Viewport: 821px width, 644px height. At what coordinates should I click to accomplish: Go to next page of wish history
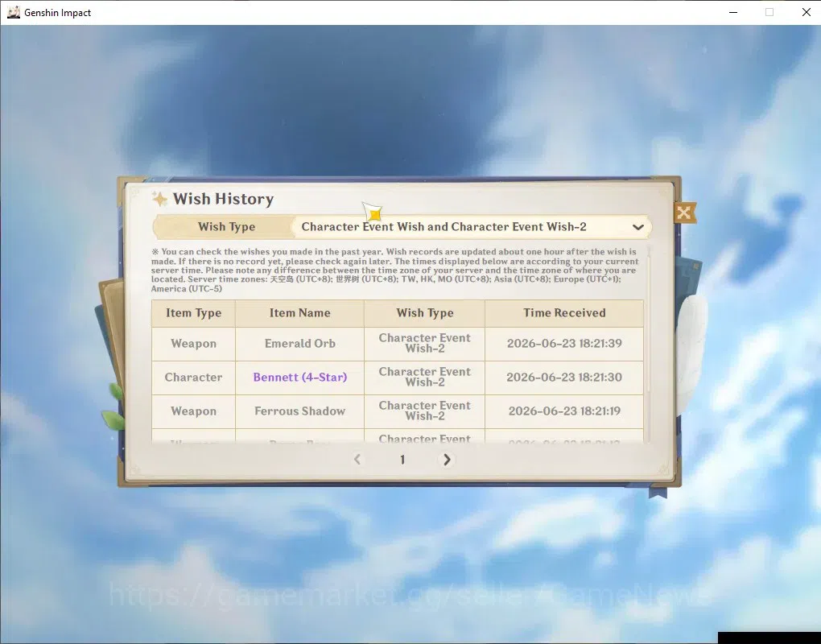[447, 460]
